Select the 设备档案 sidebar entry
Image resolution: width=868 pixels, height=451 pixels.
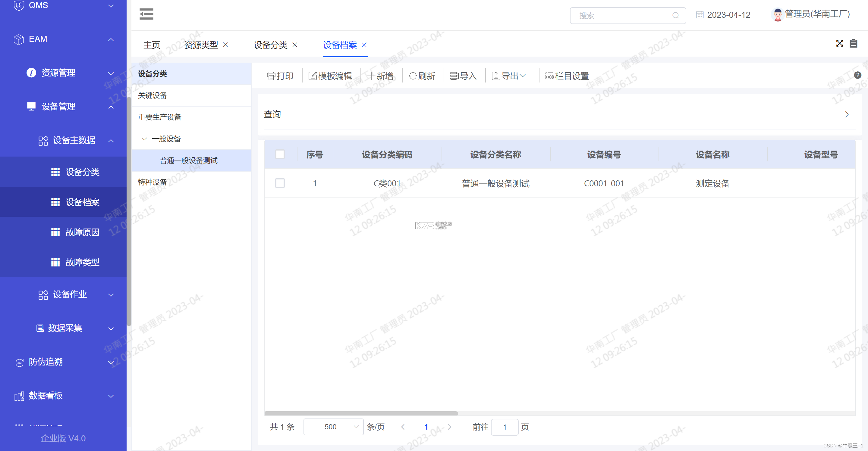(x=63, y=202)
